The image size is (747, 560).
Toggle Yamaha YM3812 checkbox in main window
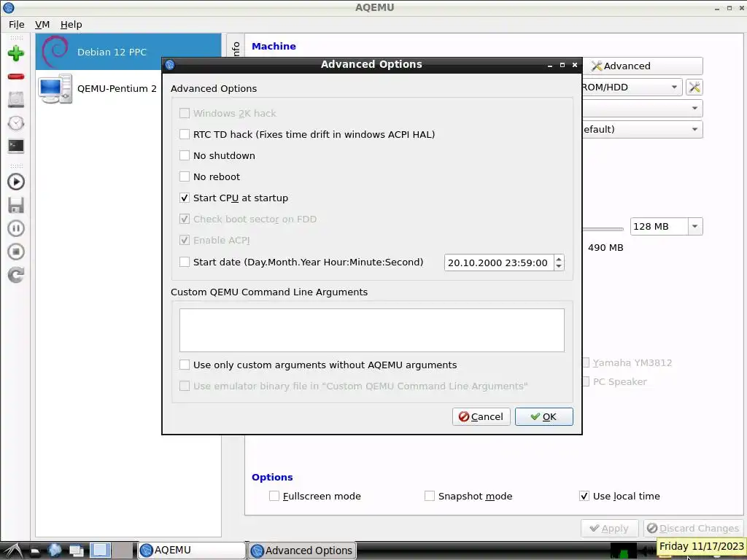coord(586,362)
